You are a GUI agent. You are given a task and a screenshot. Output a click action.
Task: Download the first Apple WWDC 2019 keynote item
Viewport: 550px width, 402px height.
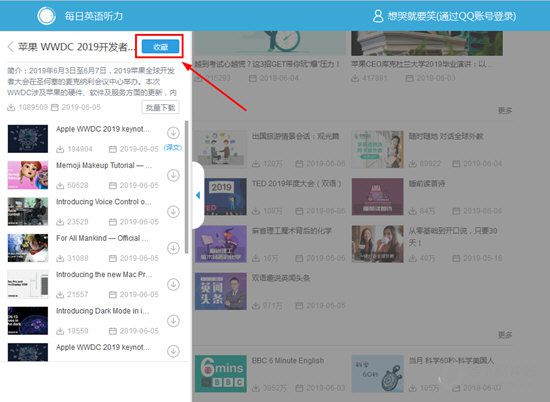[x=173, y=133]
